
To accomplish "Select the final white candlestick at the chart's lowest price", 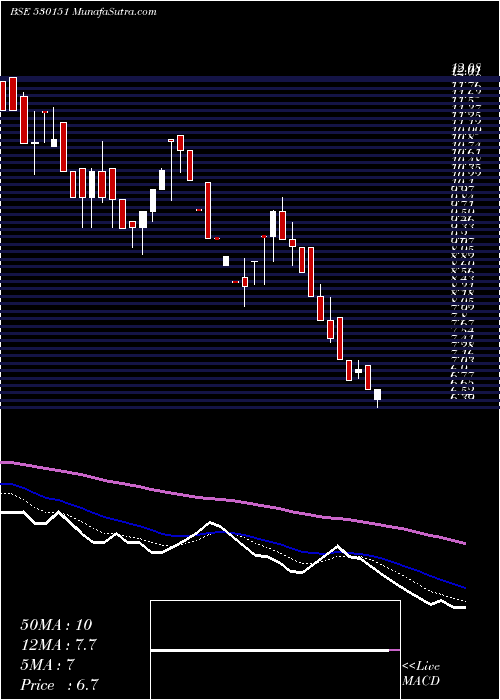I will pyautogui.click(x=377, y=395).
